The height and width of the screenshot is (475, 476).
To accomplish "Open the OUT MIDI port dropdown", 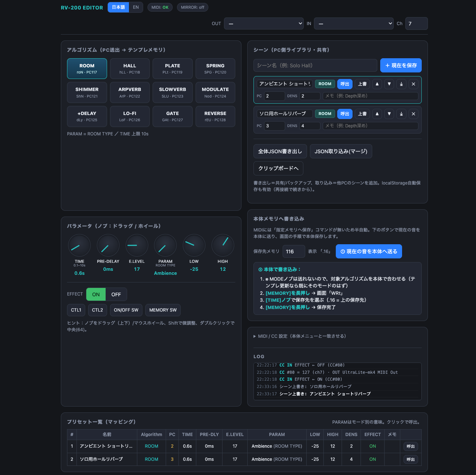I will [x=264, y=24].
